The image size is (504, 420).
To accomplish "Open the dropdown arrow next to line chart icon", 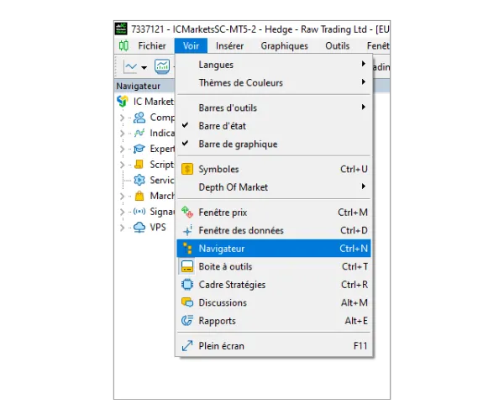I will point(144,67).
